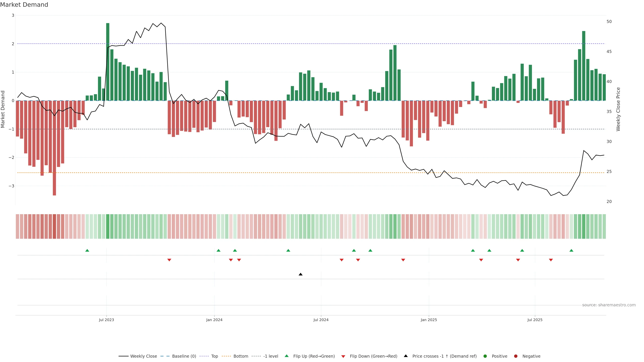This screenshot has width=644, height=362.
Task: Click first green flip-up marker before Jul 2023
Action: (87, 250)
